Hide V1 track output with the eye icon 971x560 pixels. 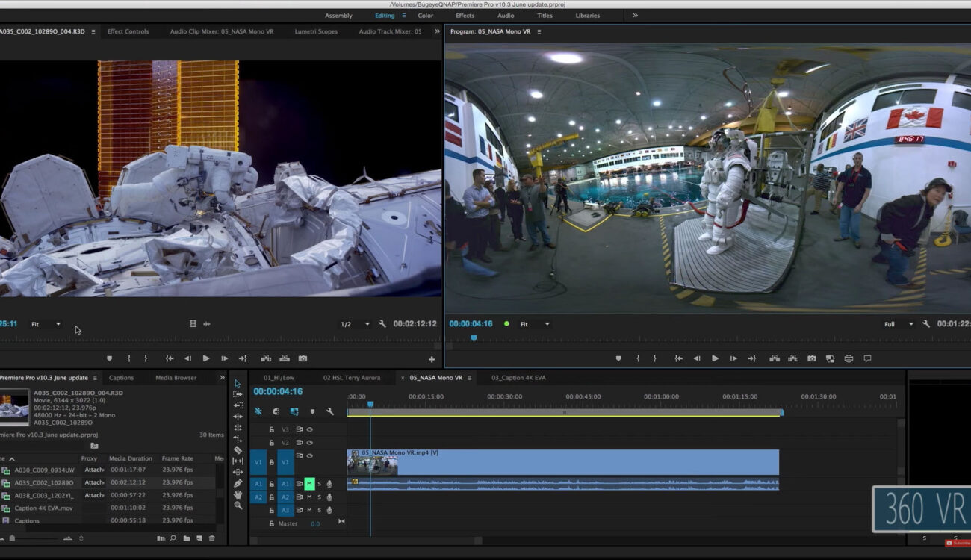pos(309,455)
